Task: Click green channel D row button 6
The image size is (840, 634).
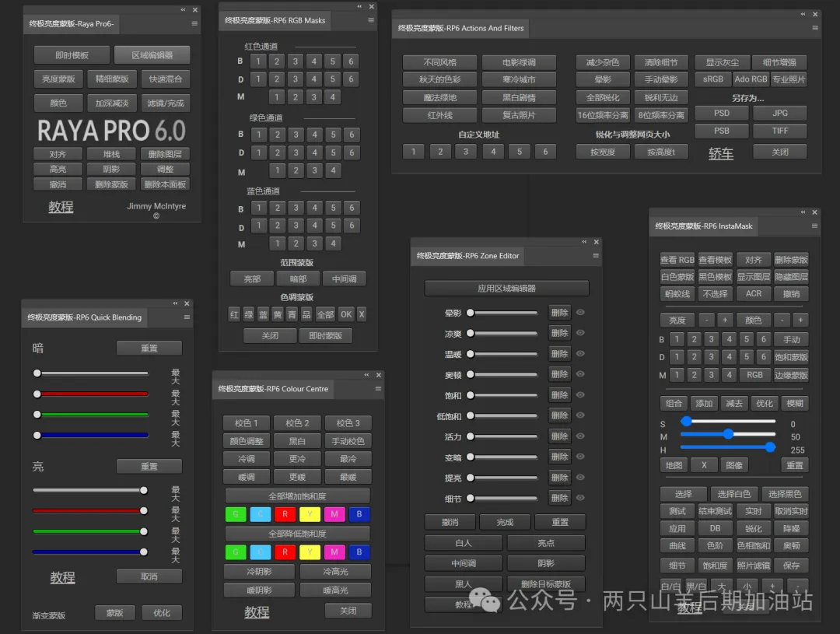Action: pos(352,152)
